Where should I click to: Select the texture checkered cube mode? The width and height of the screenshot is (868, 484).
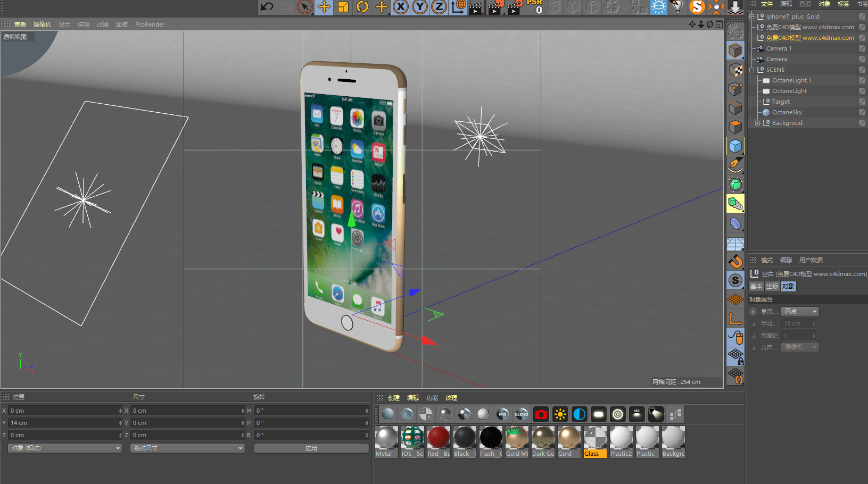point(735,70)
